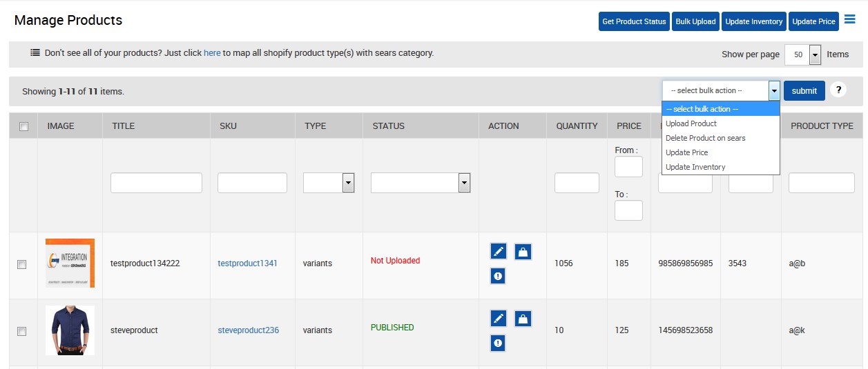Click the shopping bag icon for steveproduct
Viewport: 868px width, 369px height.
point(523,318)
